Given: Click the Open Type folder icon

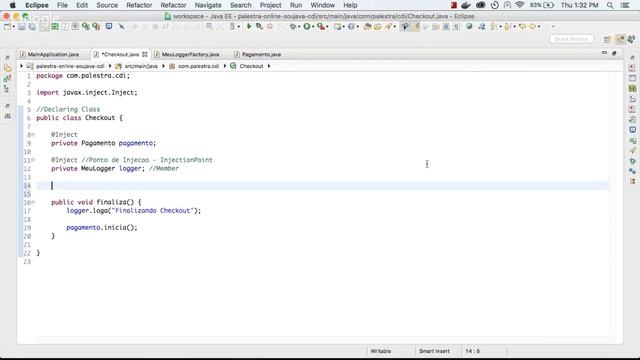Looking at the screenshot, I should pyautogui.click(x=367, y=27).
